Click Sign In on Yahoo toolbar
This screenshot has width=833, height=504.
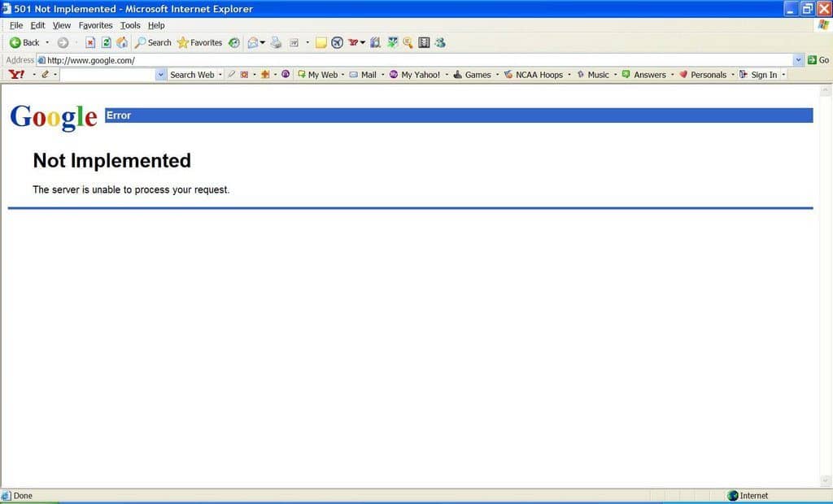pos(758,74)
